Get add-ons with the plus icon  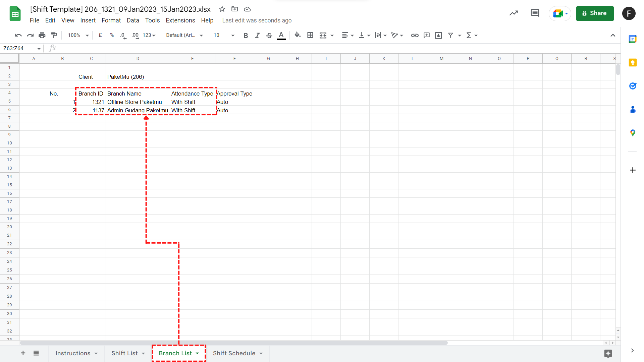[x=633, y=170]
